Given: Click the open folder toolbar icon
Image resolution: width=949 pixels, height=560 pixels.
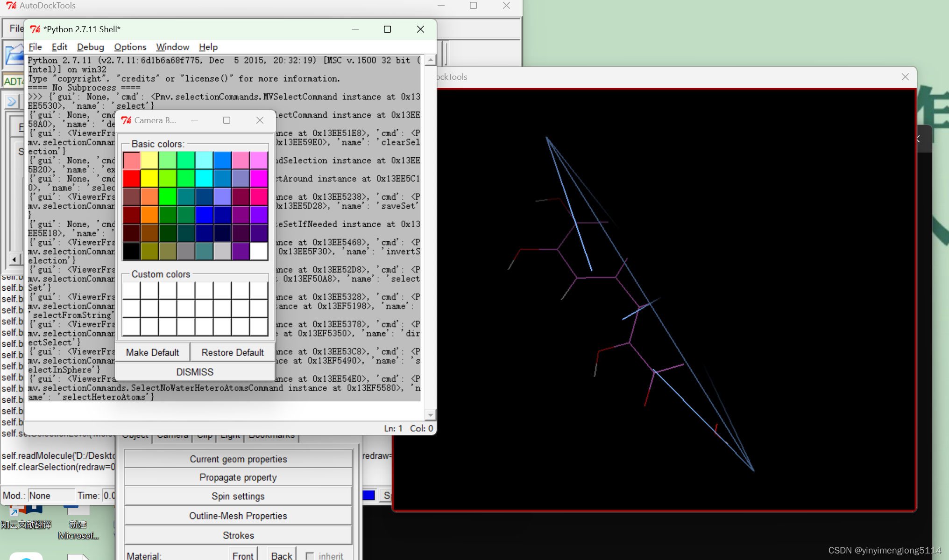Looking at the screenshot, I should pos(14,55).
